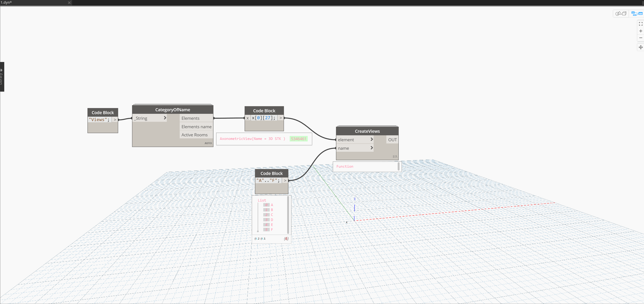Click the Elements name output port
Screen dimensions: 644x304
196,127
